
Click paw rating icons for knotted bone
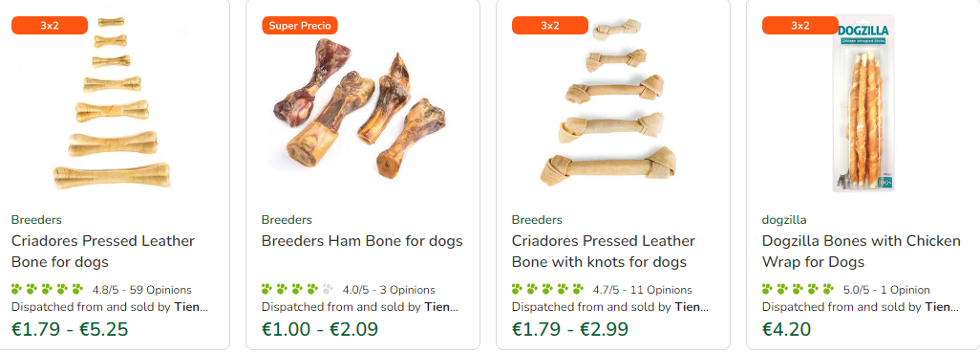click(547, 289)
